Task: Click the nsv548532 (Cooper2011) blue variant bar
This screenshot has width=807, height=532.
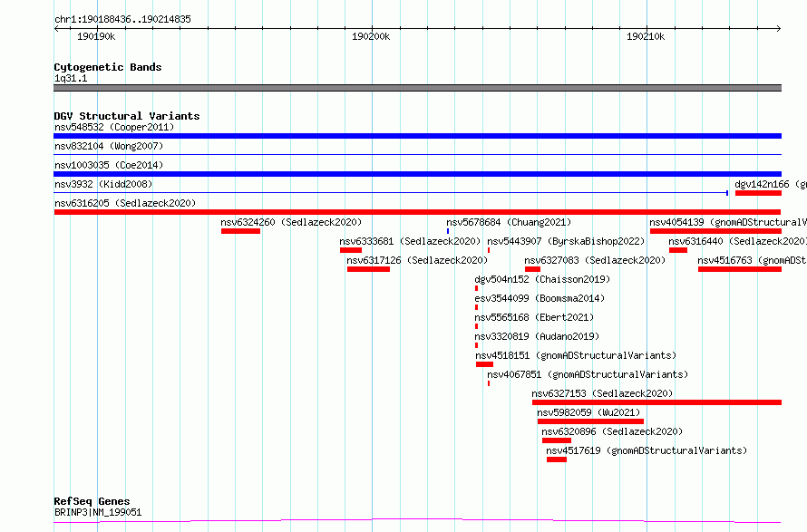Action: (x=417, y=136)
